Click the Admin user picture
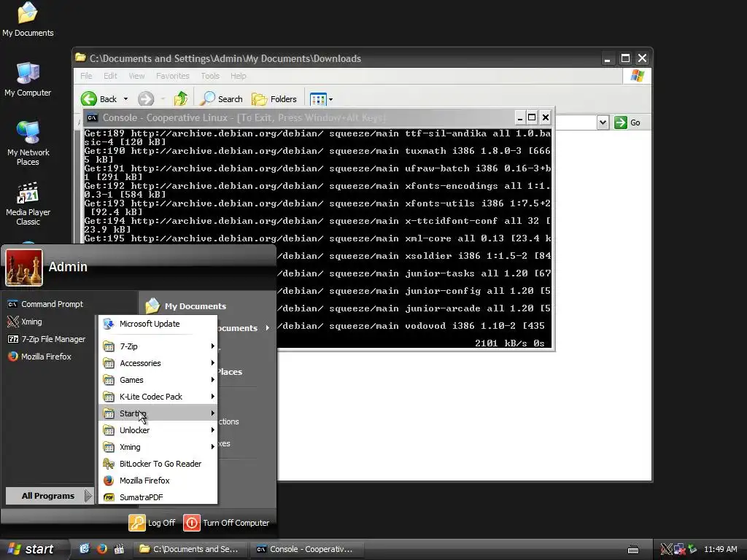 coord(24,267)
